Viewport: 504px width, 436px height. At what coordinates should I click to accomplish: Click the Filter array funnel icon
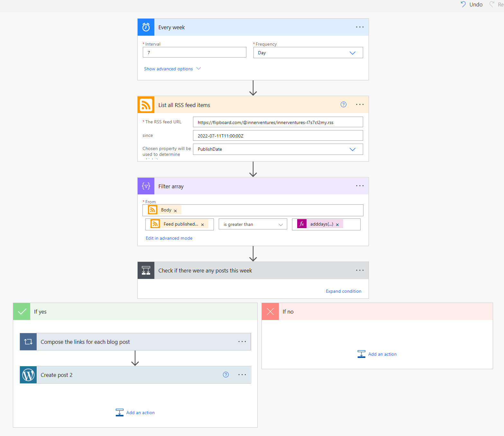point(146,186)
